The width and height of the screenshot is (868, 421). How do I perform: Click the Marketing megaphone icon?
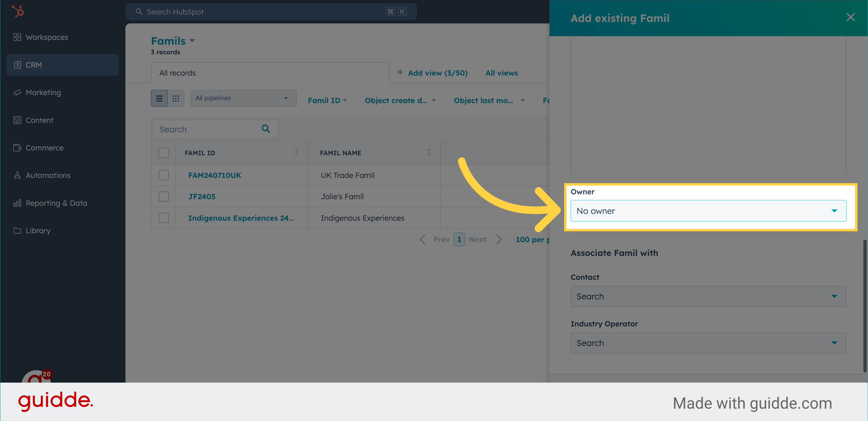pos(17,92)
